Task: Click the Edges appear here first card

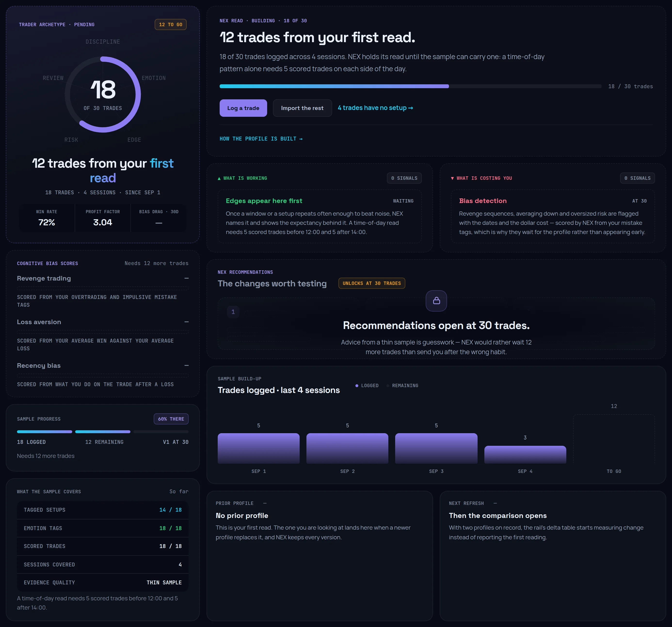Action: [320, 216]
